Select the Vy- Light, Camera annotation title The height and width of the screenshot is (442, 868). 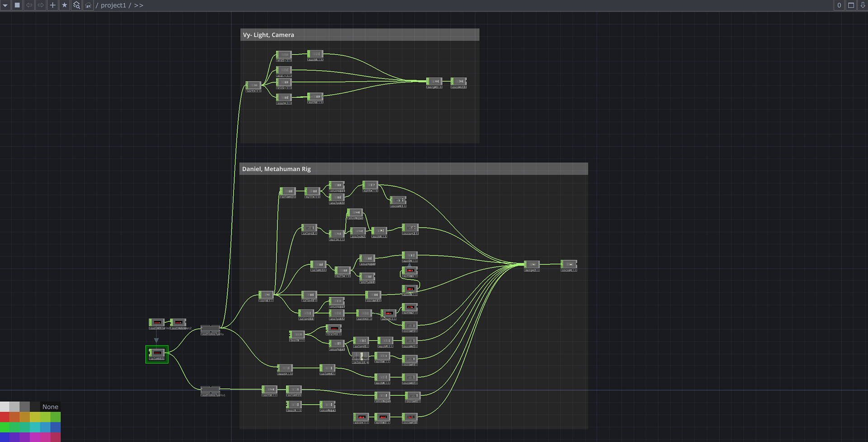[x=269, y=35]
